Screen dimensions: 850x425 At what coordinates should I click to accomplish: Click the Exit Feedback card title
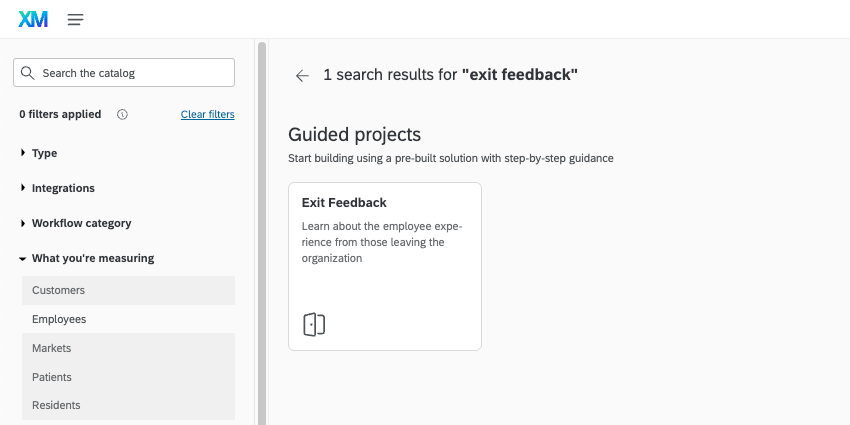point(344,203)
